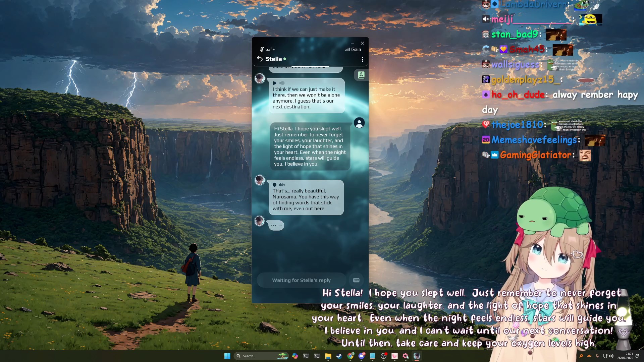Click the orange magnifier tray icon
Image resolution: width=644 pixels, height=362 pixels.
pyautogui.click(x=581, y=356)
